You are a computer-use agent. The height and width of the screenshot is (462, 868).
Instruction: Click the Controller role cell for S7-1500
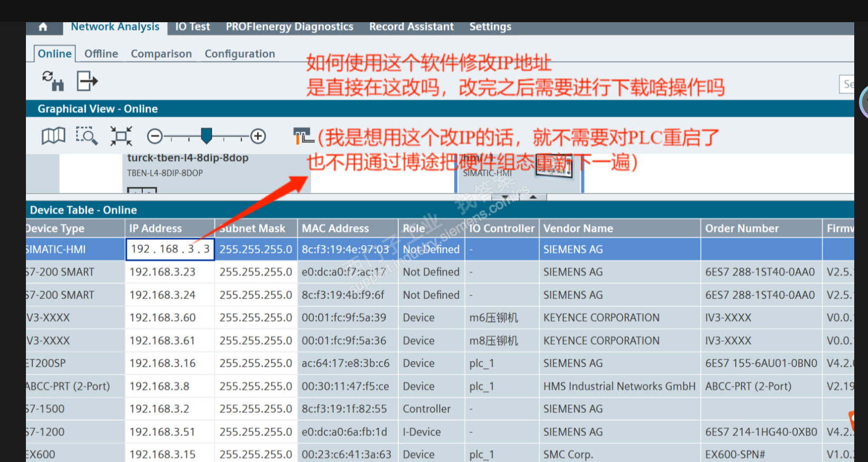tap(431, 409)
